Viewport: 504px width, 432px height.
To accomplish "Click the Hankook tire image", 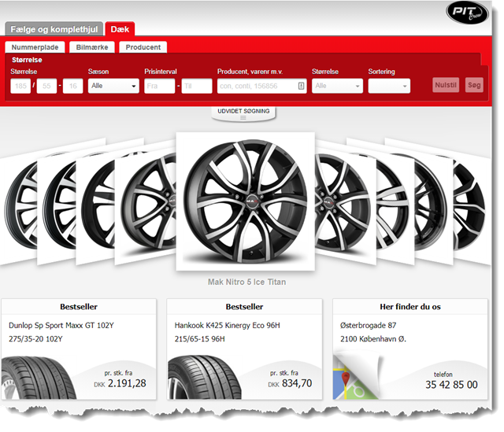I will tap(205, 377).
